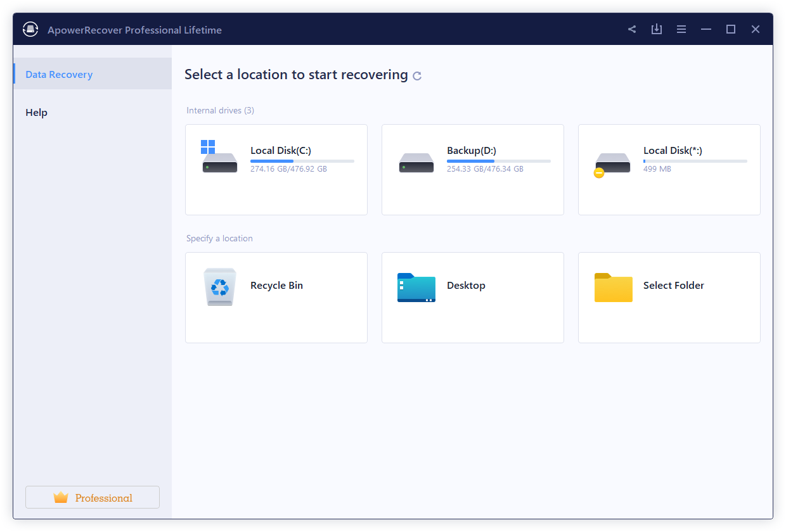Click the Recycle Bin icon
The height and width of the screenshot is (532, 786).
(x=220, y=287)
